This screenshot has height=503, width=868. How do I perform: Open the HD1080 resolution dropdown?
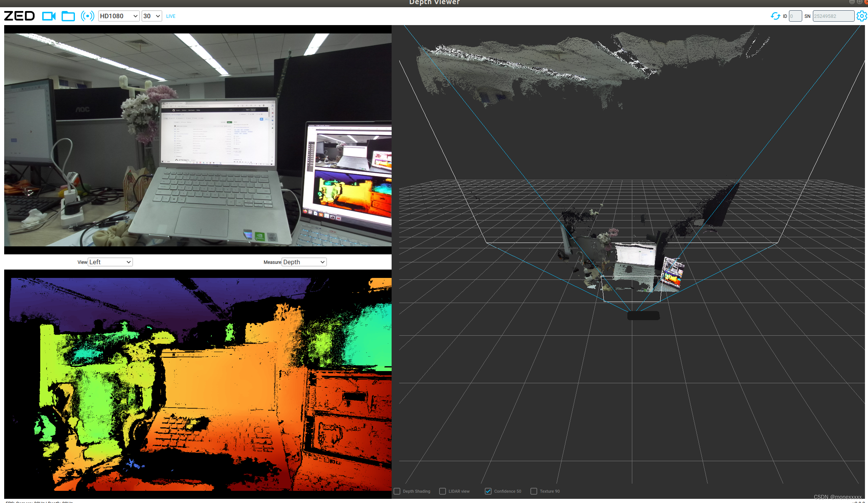click(x=119, y=16)
